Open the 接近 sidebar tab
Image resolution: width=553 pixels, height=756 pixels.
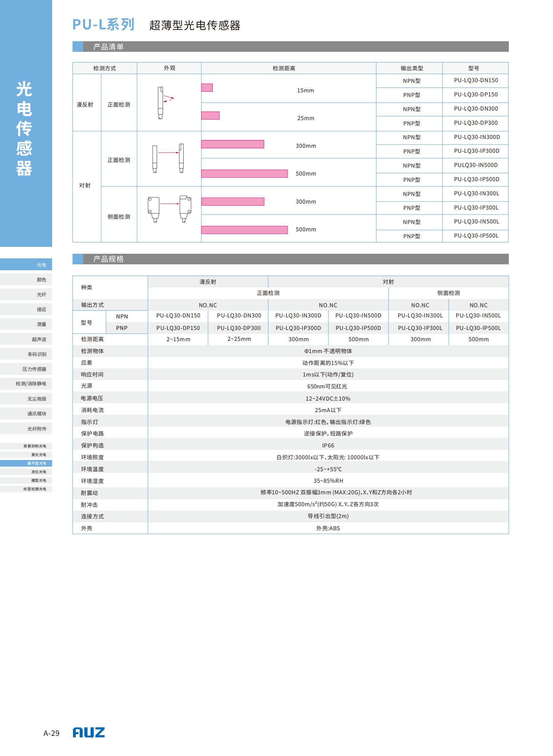click(x=26, y=309)
